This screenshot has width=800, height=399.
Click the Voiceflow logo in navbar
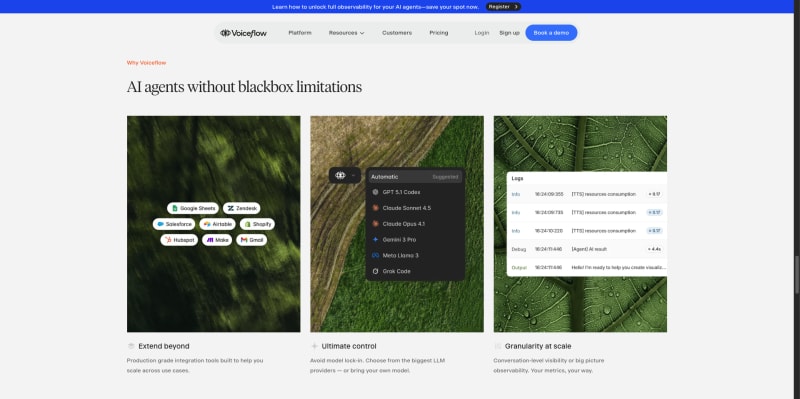click(x=243, y=33)
